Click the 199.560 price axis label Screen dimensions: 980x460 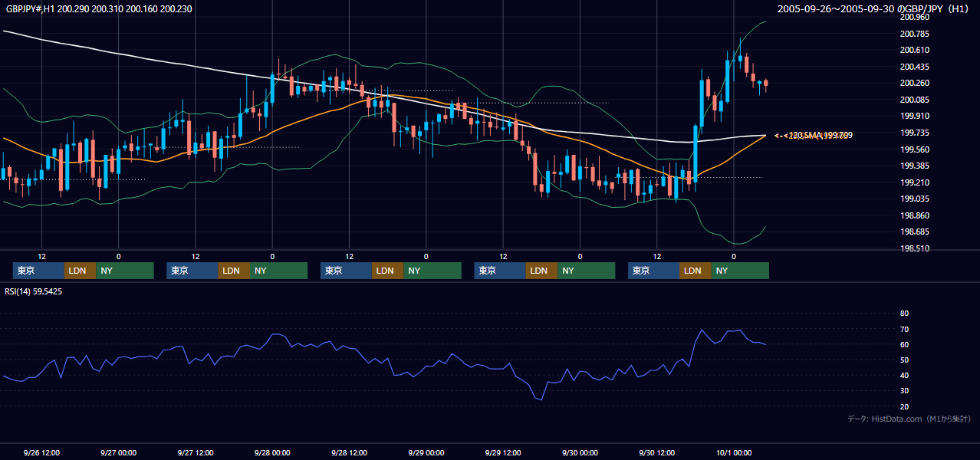point(916,149)
